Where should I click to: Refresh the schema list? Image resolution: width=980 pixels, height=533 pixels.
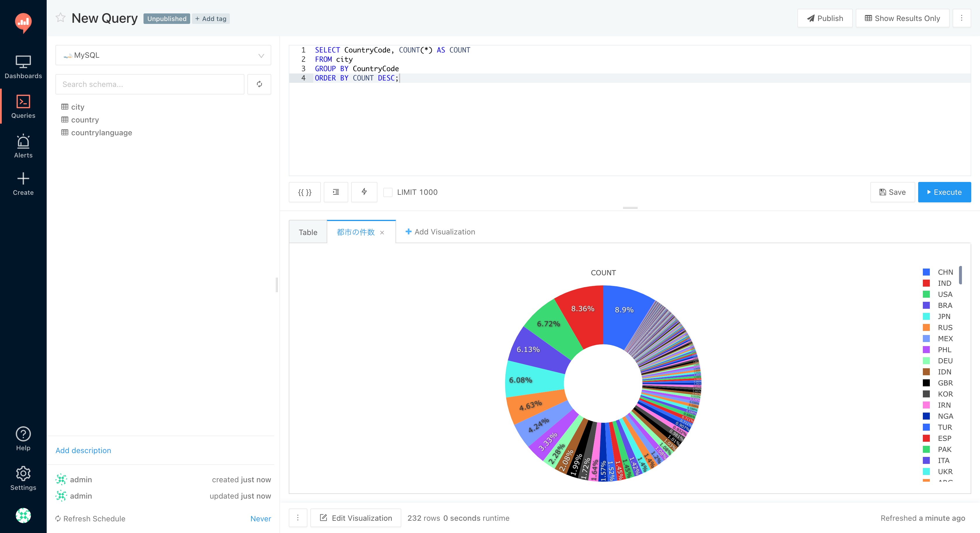click(x=259, y=84)
